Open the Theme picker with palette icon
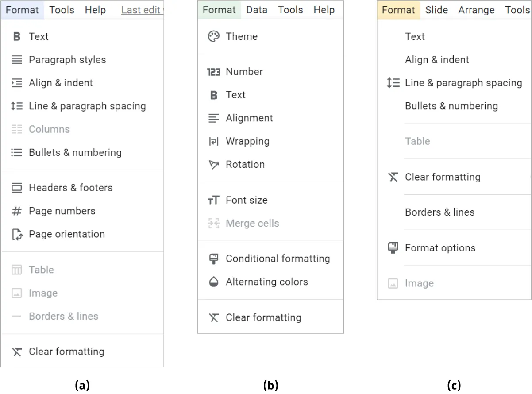This screenshot has height=394, width=532. coord(214,36)
